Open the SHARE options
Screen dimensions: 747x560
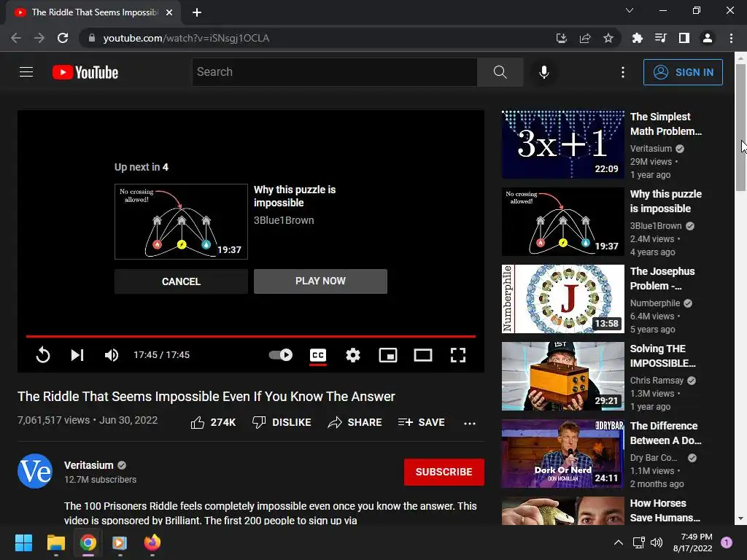(355, 422)
